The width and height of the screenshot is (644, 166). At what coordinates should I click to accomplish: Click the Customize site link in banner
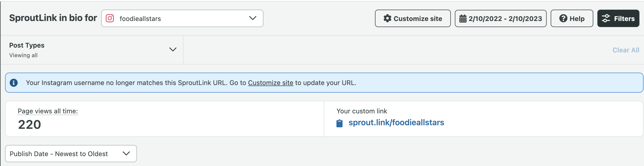coord(270,82)
